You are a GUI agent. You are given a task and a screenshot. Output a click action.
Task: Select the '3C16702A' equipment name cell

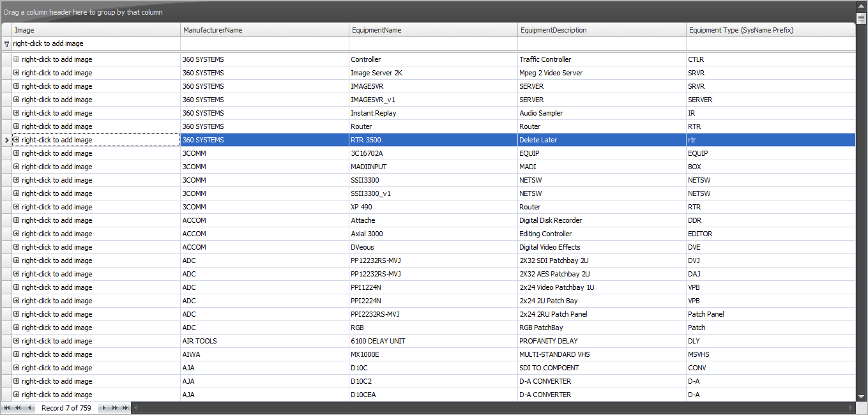point(433,153)
